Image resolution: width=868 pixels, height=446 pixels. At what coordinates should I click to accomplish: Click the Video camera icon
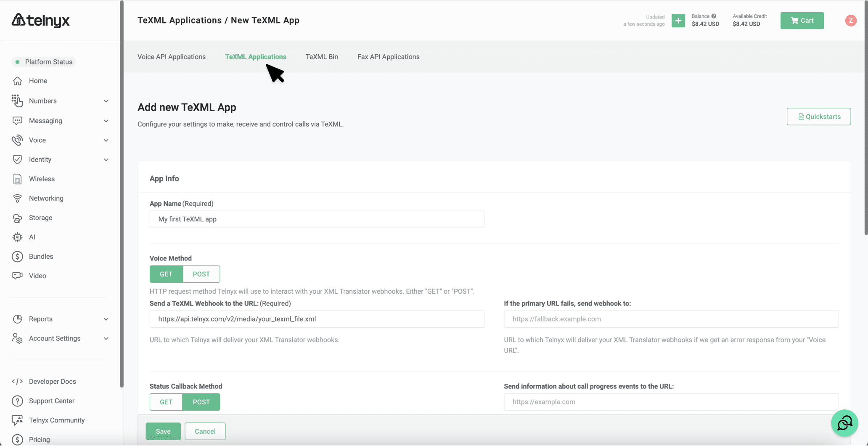pos(17,276)
